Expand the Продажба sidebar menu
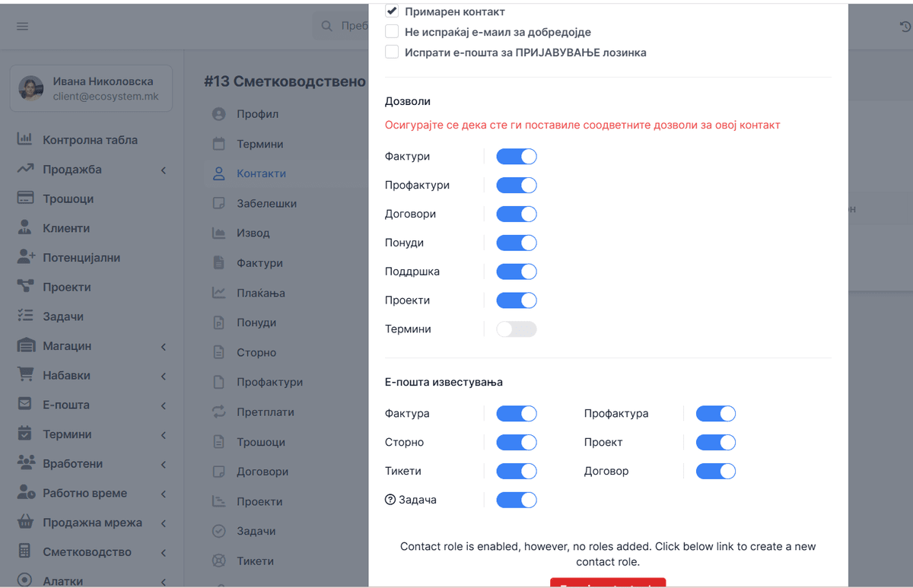Screen dimensions: 913x588 click(x=164, y=170)
